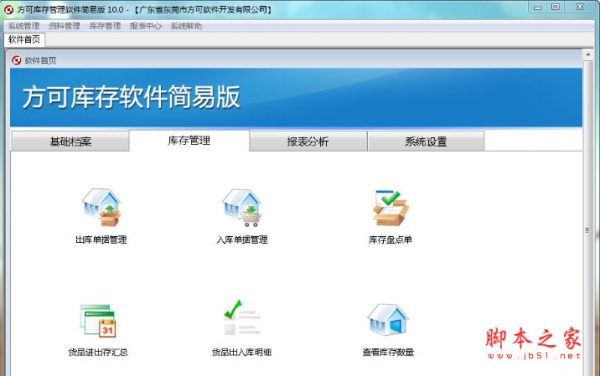Image resolution: width=600 pixels, height=376 pixels.
Task: Switch to the 基础档案 tab
Action: click(x=70, y=142)
